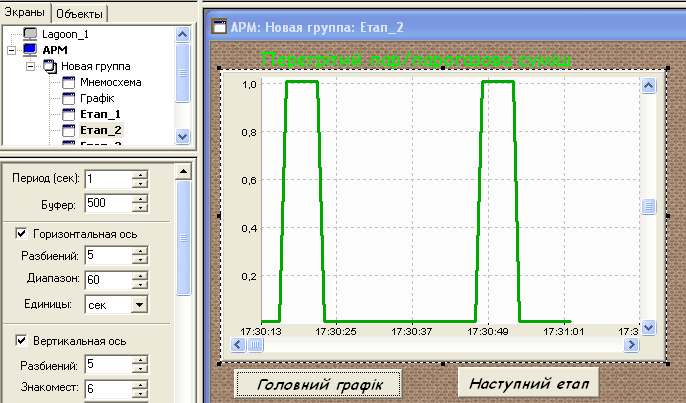Click chart vertical scroll down arrow

coord(648,327)
